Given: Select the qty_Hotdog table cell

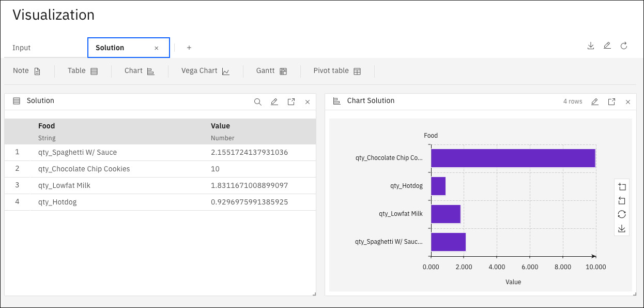Looking at the screenshot, I should tap(57, 202).
